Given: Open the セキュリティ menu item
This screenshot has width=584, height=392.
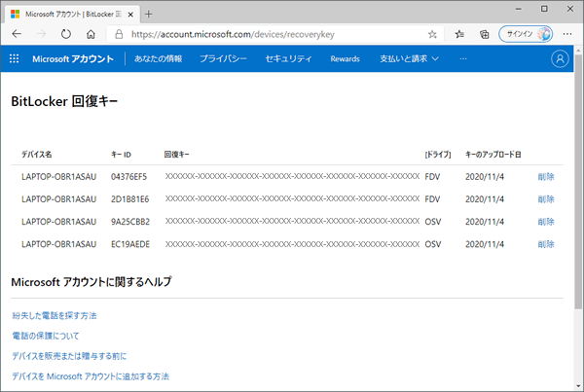Looking at the screenshot, I should [288, 58].
